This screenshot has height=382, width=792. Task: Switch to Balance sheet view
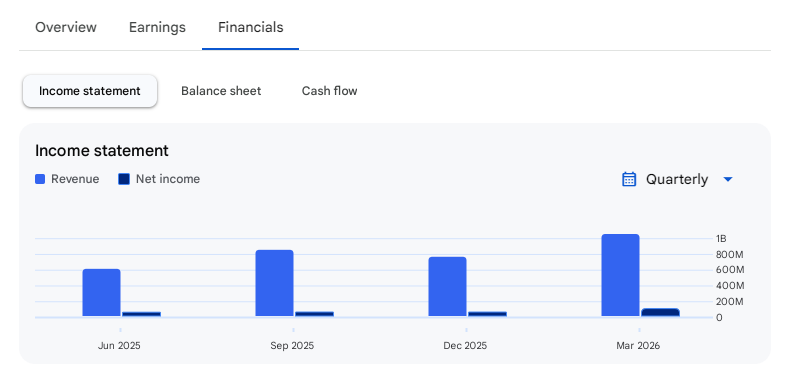coord(221,91)
